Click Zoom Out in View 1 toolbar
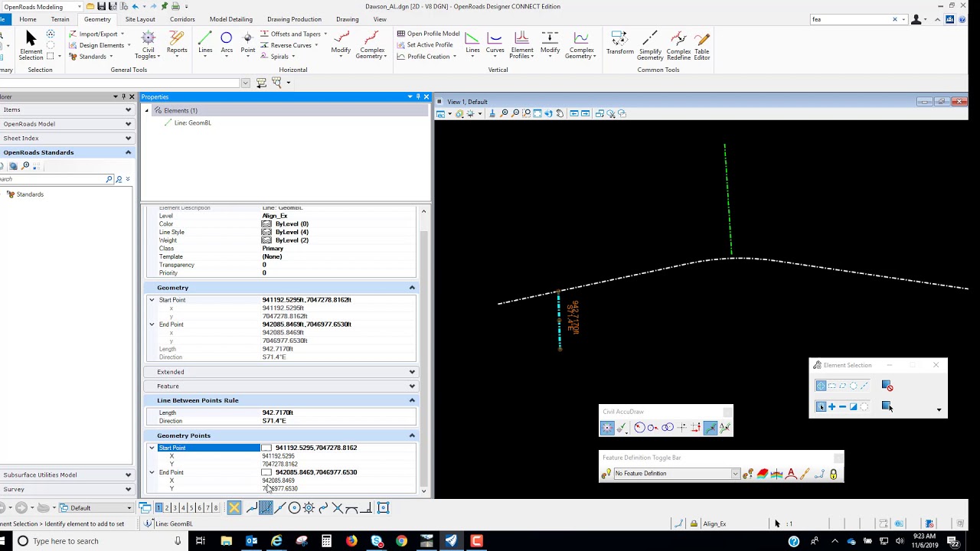 (515, 113)
